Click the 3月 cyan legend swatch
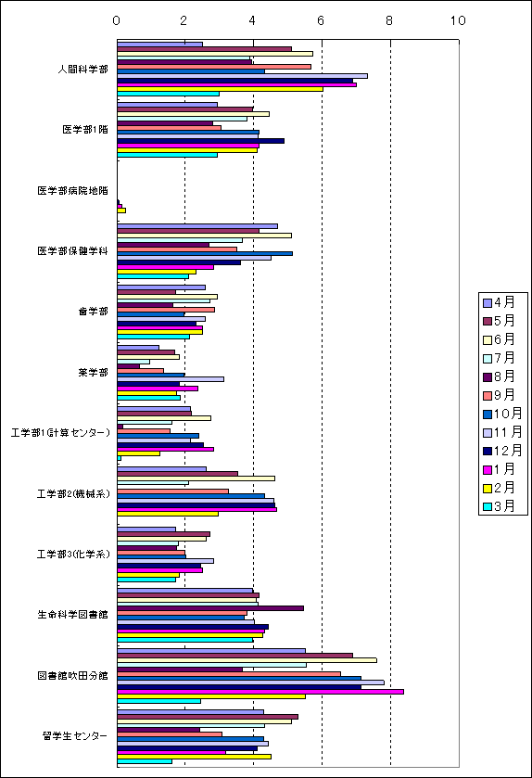This screenshot has width=532, height=778. click(x=488, y=506)
